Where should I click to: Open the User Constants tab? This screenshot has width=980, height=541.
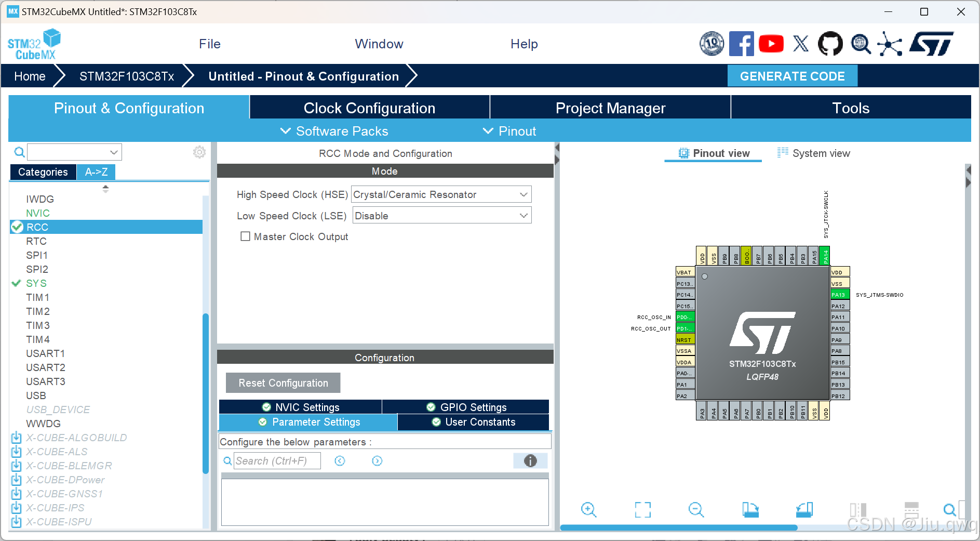[473, 422]
